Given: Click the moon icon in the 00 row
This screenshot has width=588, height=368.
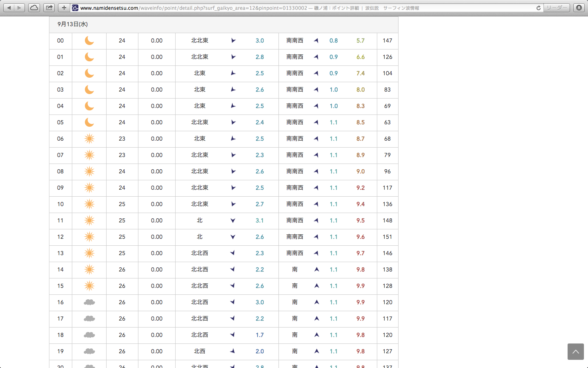Looking at the screenshot, I should (x=89, y=40).
